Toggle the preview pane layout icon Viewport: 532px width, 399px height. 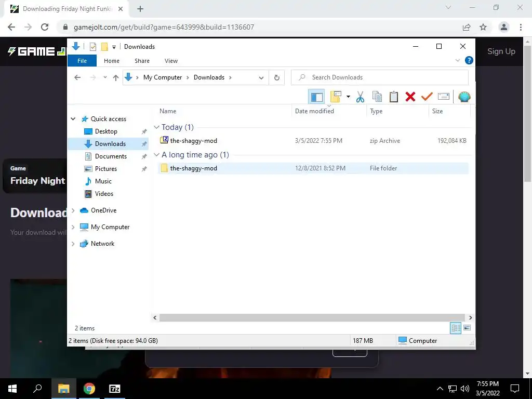[316, 97]
